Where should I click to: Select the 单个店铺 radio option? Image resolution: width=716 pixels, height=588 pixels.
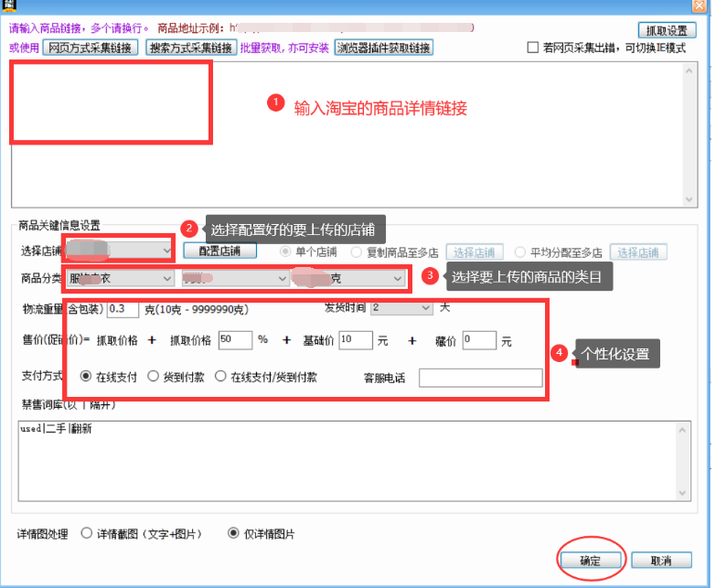285,251
